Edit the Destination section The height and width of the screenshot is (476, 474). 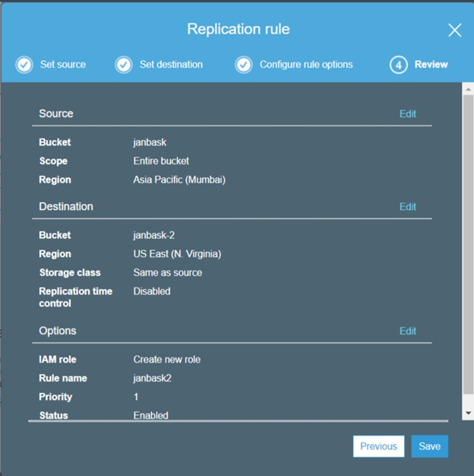click(x=408, y=207)
